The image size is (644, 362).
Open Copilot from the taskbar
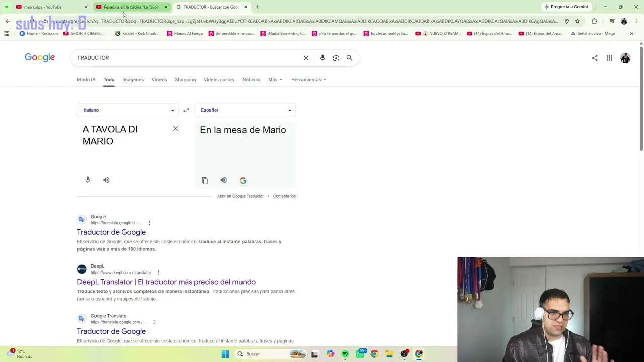(330, 354)
